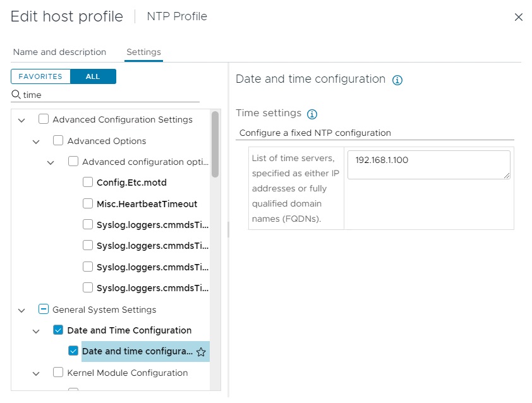532x403 pixels.
Task: Tick the Config.Etc.motd checkbox
Action: pyautogui.click(x=88, y=183)
